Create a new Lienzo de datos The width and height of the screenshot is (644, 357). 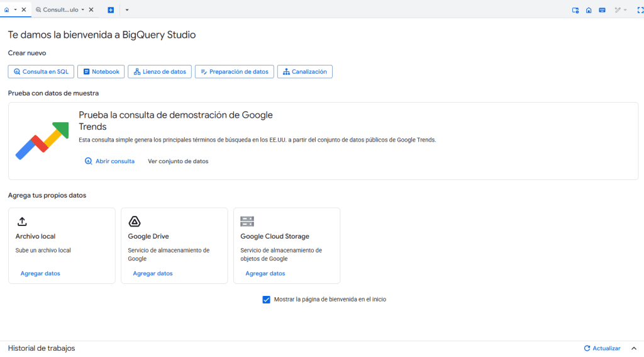coord(160,72)
